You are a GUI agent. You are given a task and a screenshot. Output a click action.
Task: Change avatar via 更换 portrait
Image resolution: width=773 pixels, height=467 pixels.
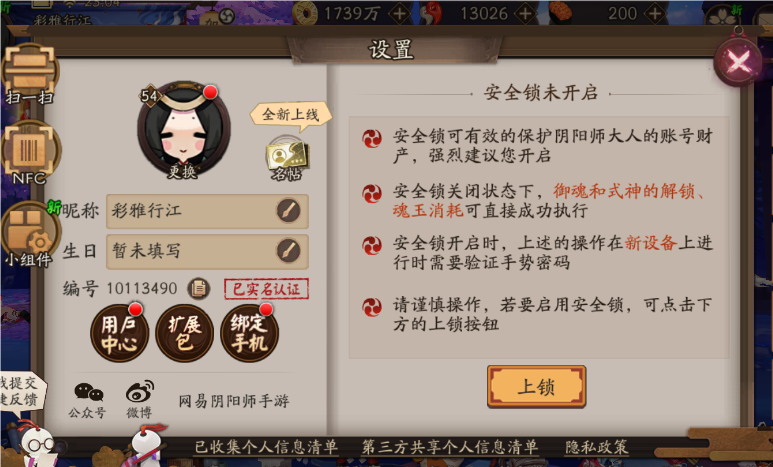[x=183, y=130]
